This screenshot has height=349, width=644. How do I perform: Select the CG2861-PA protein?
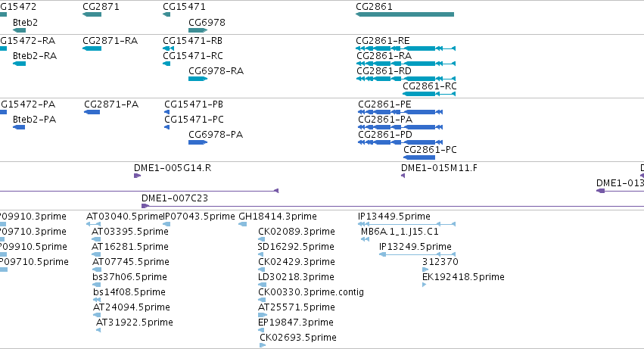(385, 120)
